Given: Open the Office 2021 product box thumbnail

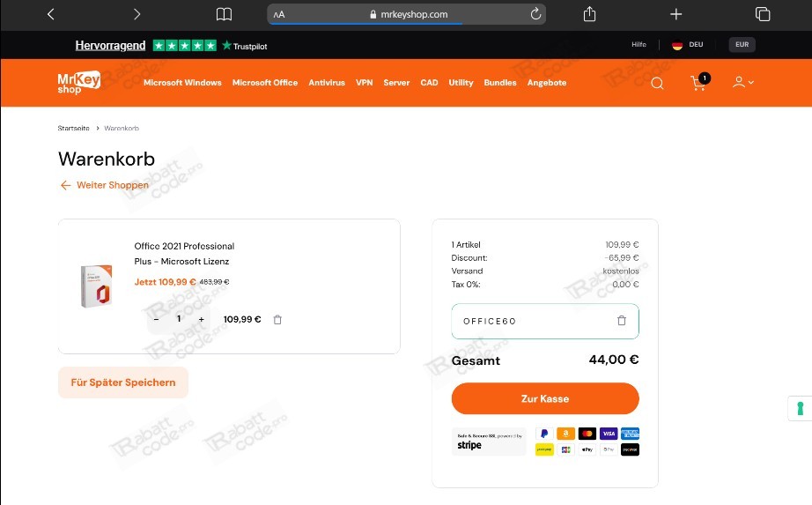Looking at the screenshot, I should [x=96, y=286].
